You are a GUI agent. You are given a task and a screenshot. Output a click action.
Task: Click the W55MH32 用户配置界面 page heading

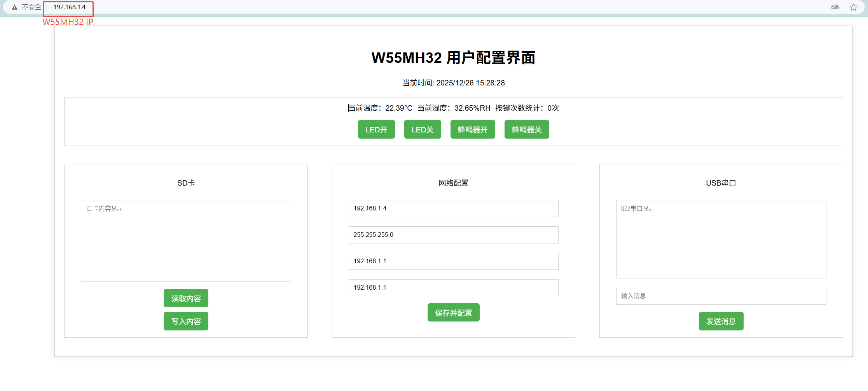[x=453, y=58]
